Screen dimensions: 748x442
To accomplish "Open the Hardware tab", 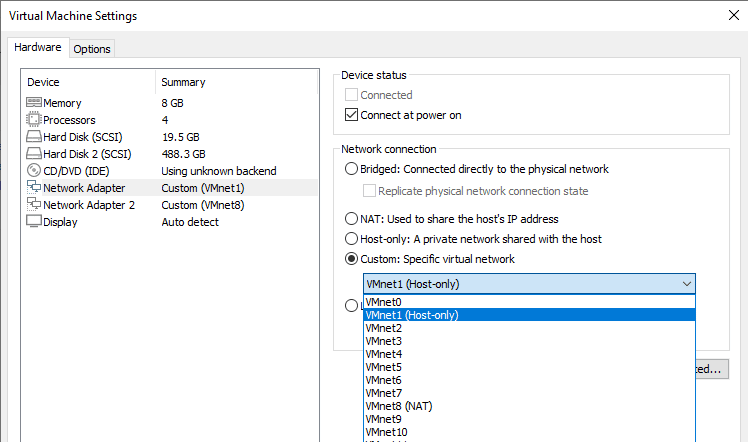I will coord(38,48).
